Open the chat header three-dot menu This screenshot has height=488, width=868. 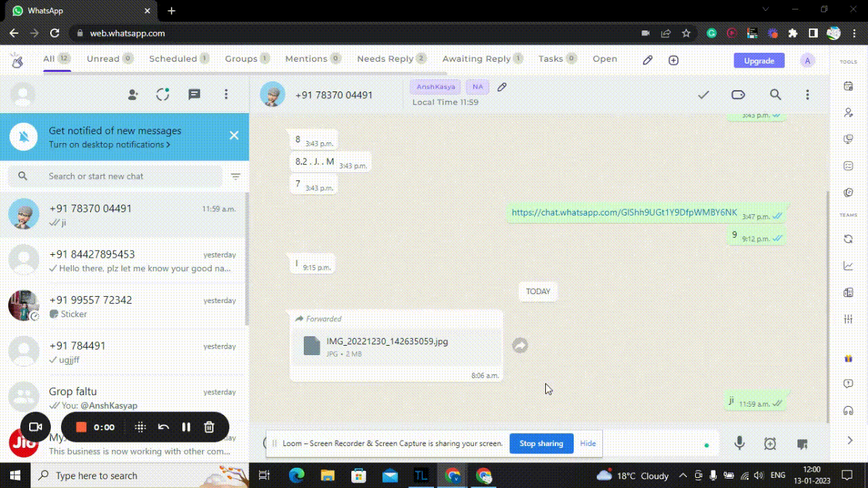coord(807,95)
